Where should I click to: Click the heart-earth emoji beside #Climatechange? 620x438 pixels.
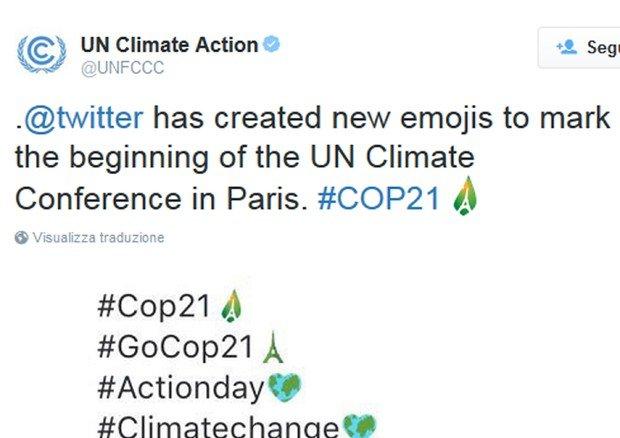pyautogui.click(x=357, y=427)
